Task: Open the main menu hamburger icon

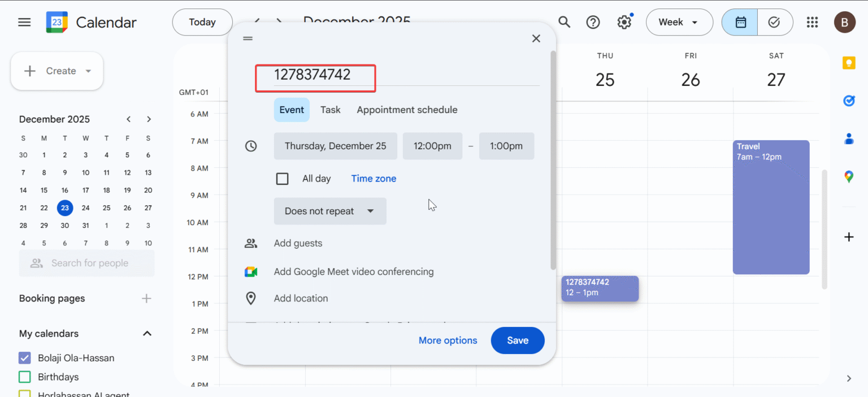Action: tap(24, 23)
